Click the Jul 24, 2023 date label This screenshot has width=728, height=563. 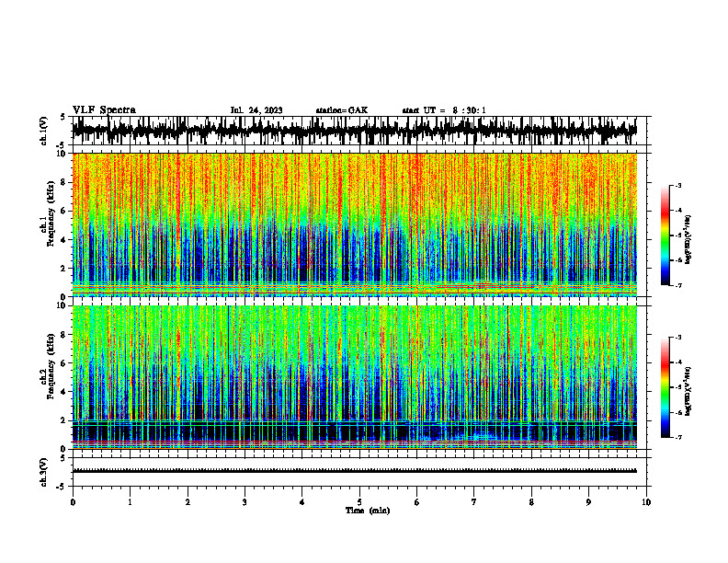coord(256,110)
